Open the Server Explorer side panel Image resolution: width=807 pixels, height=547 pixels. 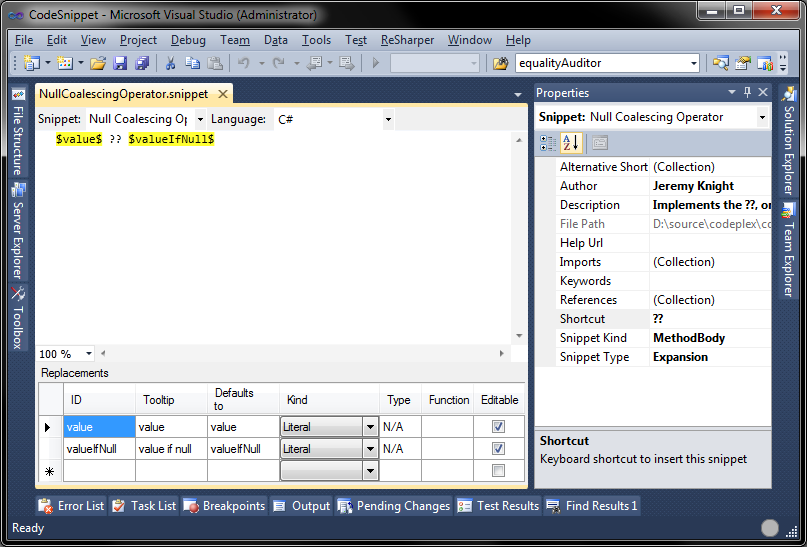click(18, 232)
